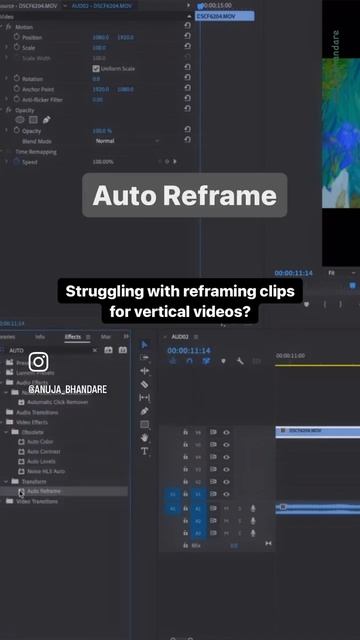Create 4-point polygon mask under Opacity

click(33, 120)
